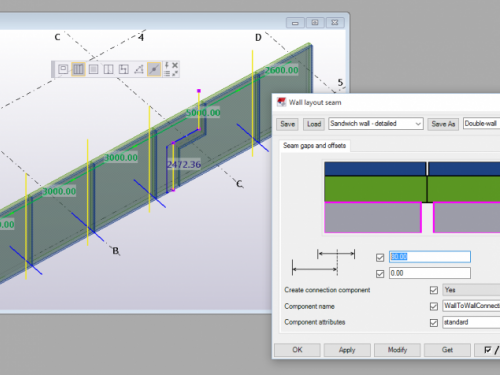
Task: Select the triangular dimension icon
Action: [139, 69]
